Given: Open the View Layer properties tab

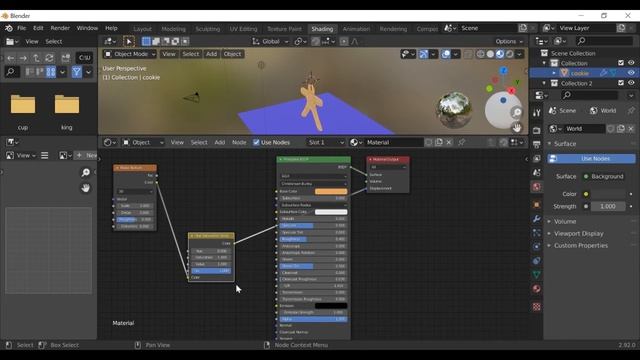Looking at the screenshot, I should coord(537,158).
